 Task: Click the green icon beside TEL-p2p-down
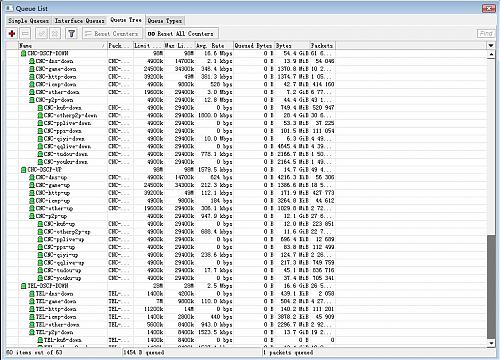(x=32, y=332)
